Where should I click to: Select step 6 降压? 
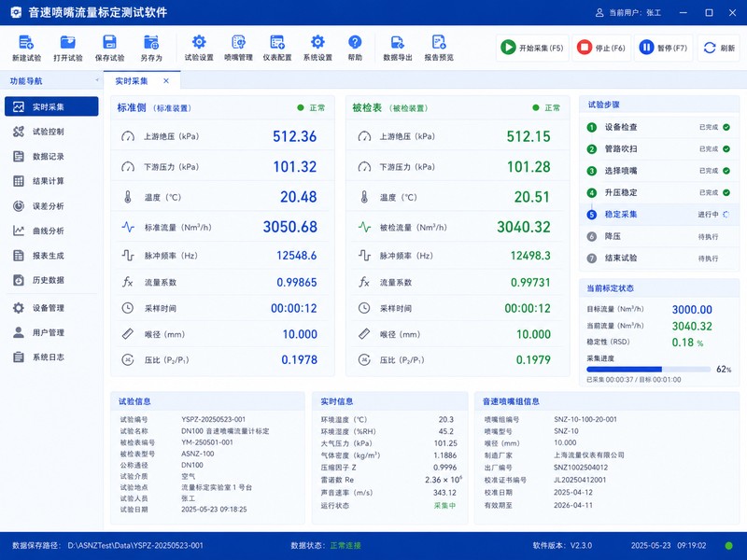tap(660, 236)
